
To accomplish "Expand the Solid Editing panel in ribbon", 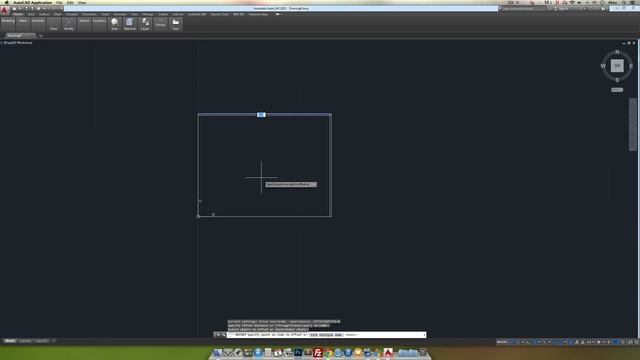I will [x=38, y=24].
